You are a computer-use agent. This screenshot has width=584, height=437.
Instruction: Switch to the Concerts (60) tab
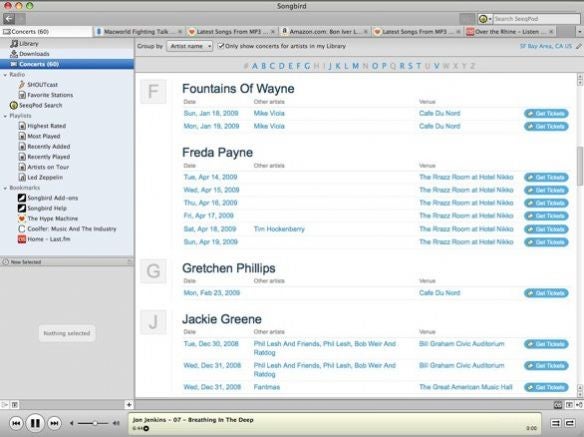tap(46, 32)
